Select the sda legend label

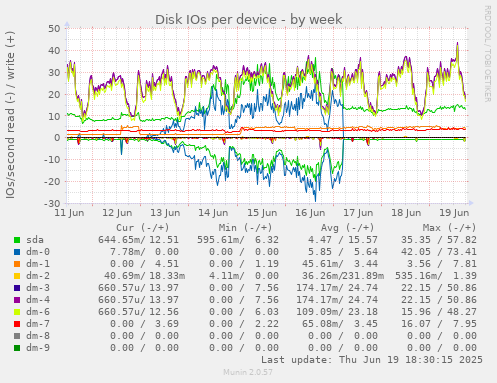pos(35,240)
